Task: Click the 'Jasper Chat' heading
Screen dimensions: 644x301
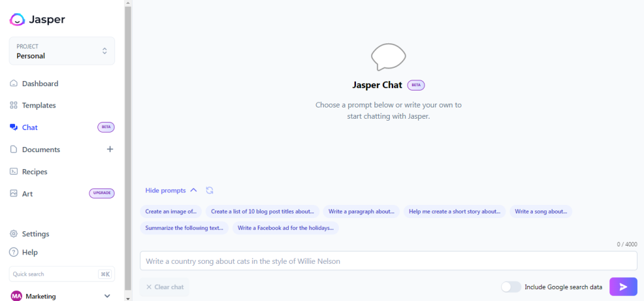Action: (377, 85)
